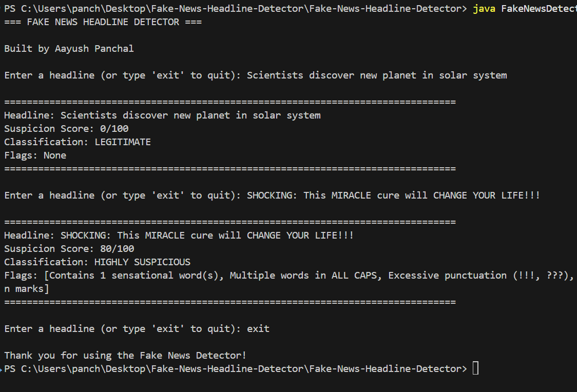Click the Headline: Scientists discover output line
The height and width of the screenshot is (392, 577).
(162, 115)
